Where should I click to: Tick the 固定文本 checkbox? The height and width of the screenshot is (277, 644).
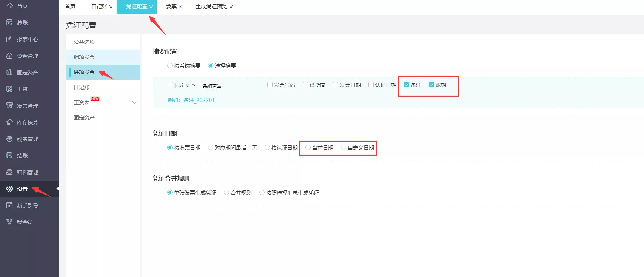170,85
